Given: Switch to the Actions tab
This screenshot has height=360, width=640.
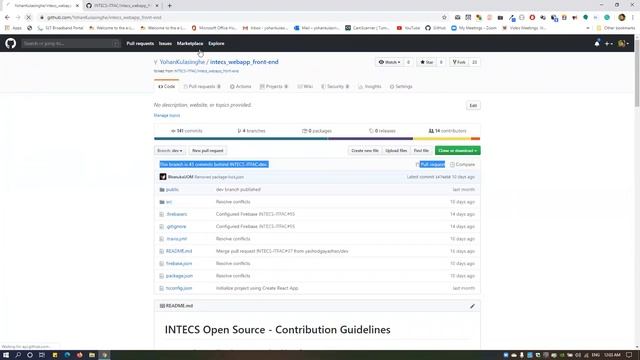Looking at the screenshot, I should click(241, 87).
